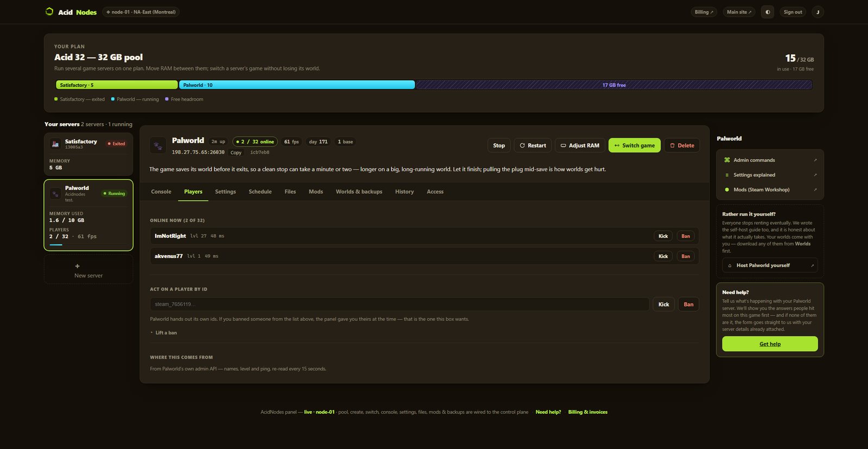Select the node-01 NA-East (Montreal) badge
This screenshot has width=868, height=449.
point(141,12)
